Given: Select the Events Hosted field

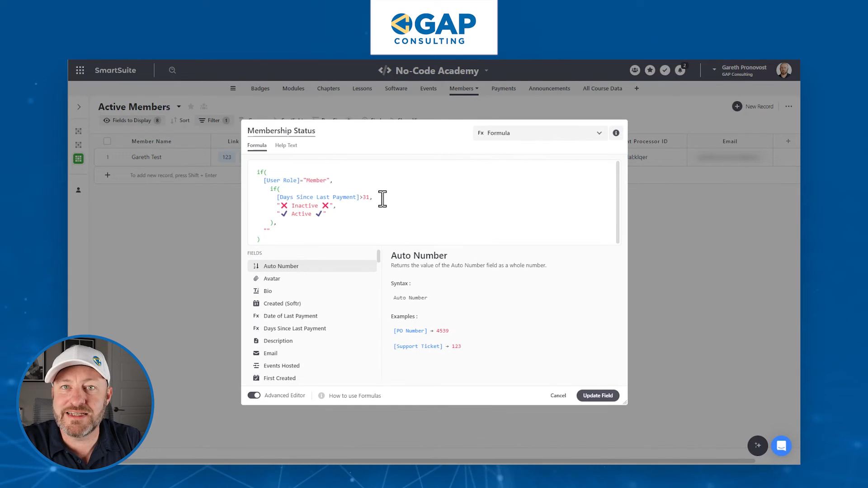Looking at the screenshot, I should (x=311, y=366).
